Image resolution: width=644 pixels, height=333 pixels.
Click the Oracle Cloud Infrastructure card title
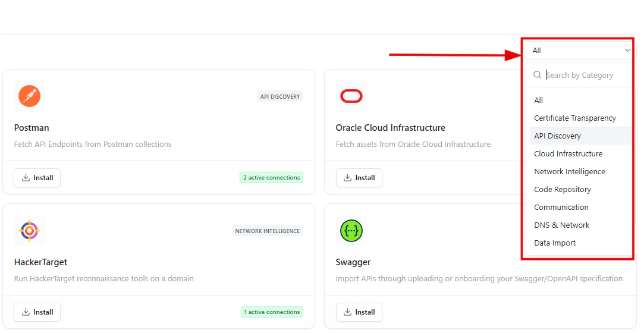pos(390,128)
